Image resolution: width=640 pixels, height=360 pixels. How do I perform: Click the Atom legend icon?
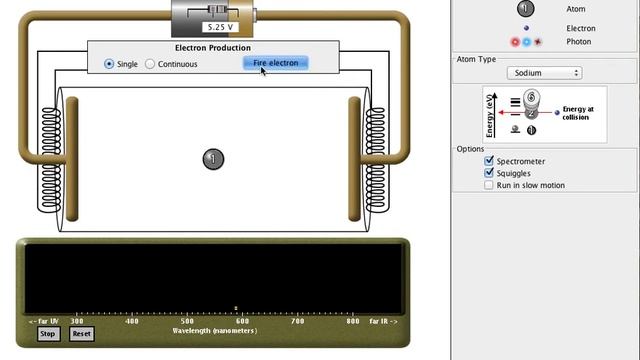pyautogui.click(x=526, y=9)
